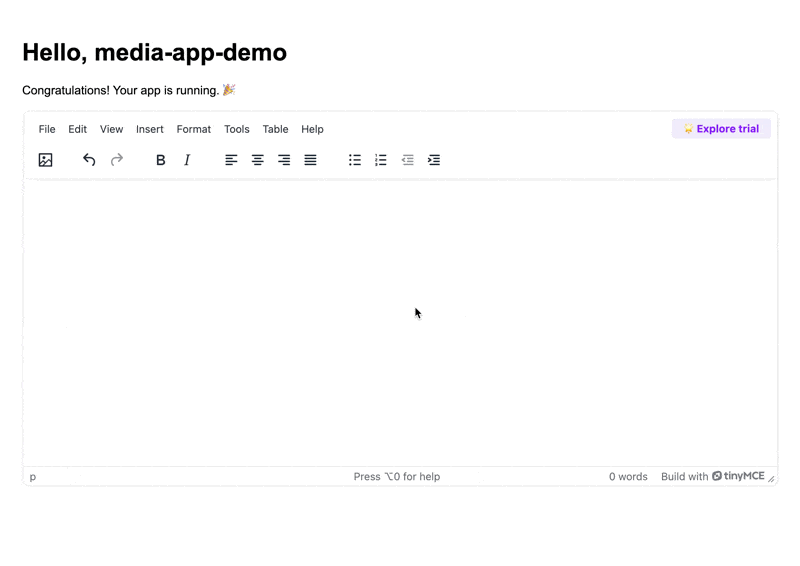The width and height of the screenshot is (800, 566).
Task: Undo the last action
Action: 89,160
